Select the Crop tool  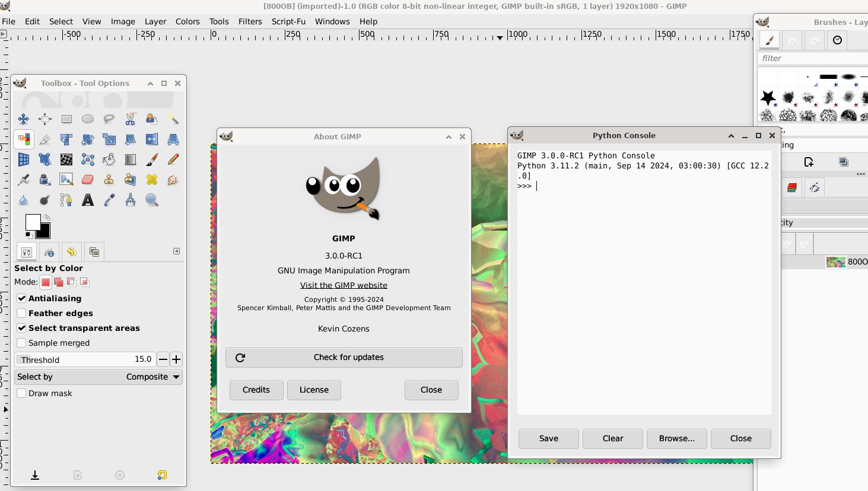(44, 139)
